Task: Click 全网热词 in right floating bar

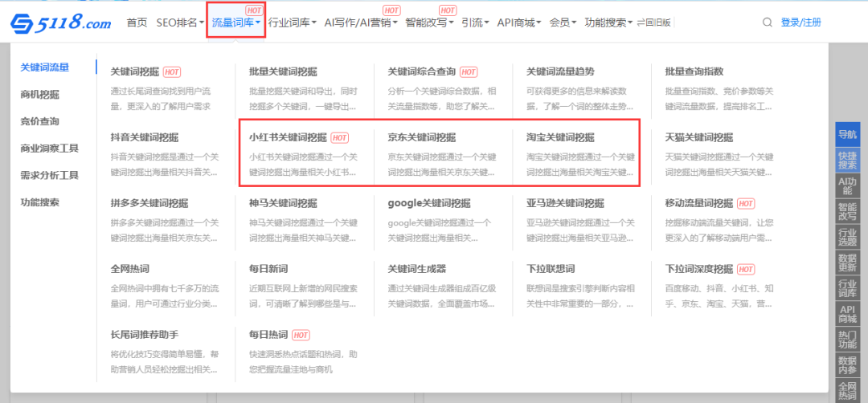Action: [847, 389]
